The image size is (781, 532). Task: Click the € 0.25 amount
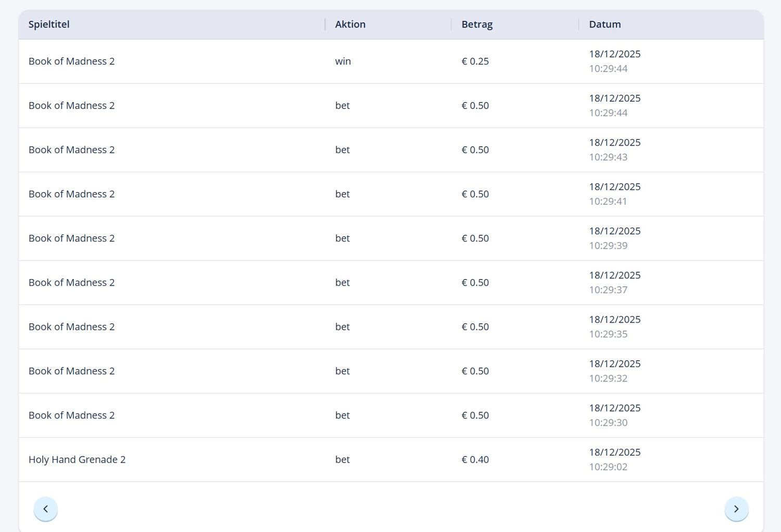[475, 61]
